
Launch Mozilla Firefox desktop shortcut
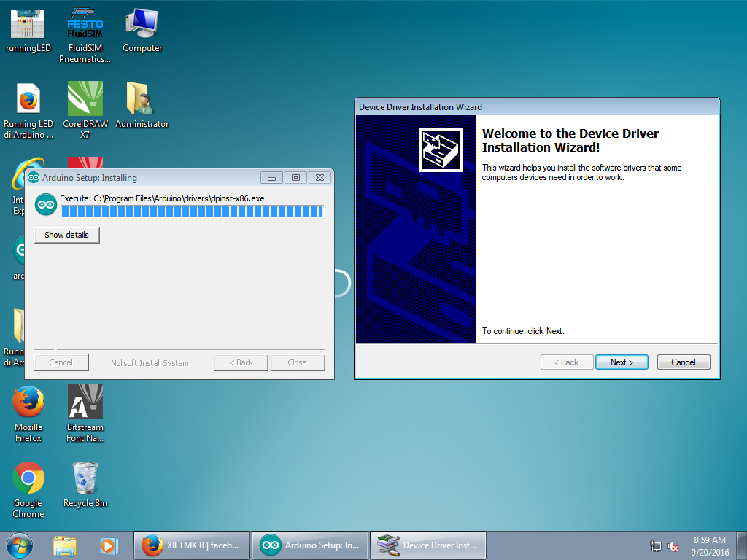tap(28, 414)
